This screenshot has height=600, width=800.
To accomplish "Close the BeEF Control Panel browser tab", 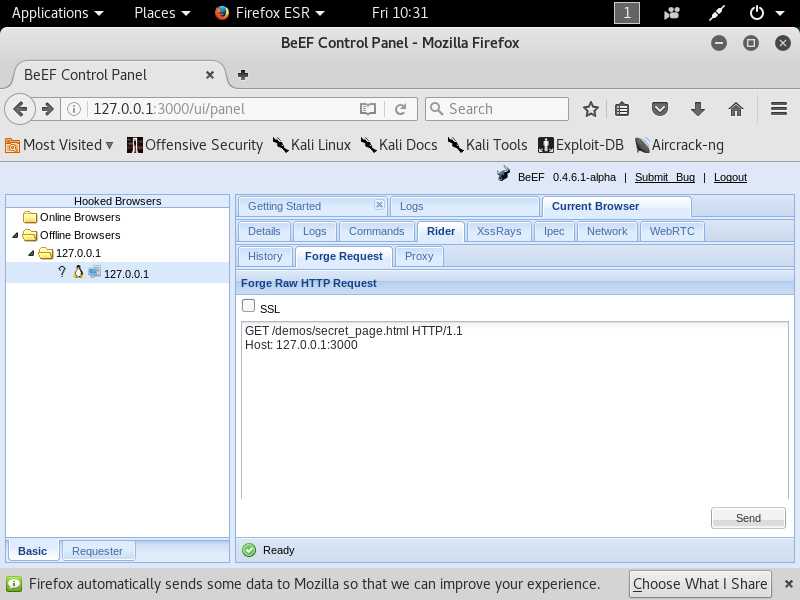I will tap(210, 75).
